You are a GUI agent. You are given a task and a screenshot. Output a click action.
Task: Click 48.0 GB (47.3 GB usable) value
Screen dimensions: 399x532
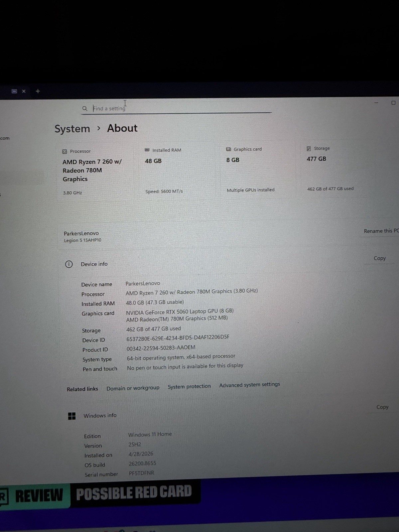click(x=155, y=302)
